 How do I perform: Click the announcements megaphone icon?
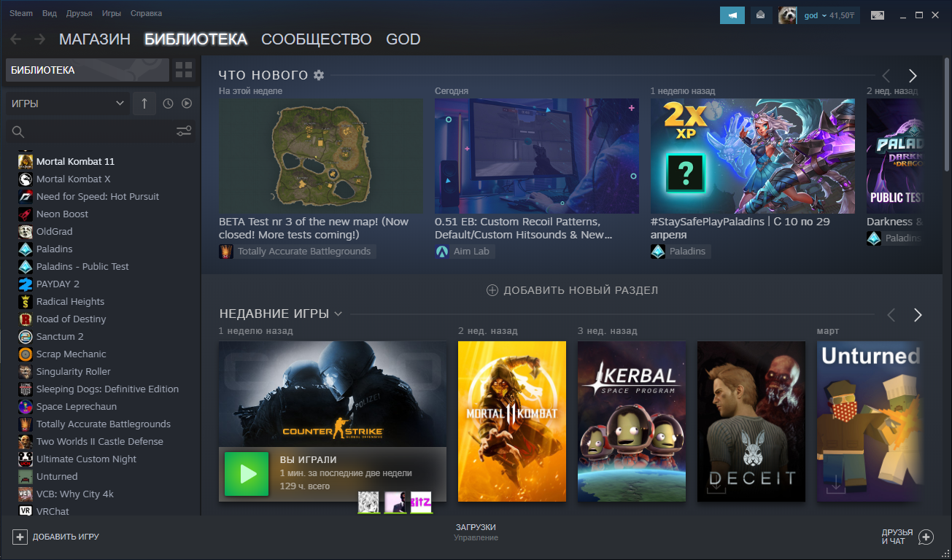[x=732, y=15]
